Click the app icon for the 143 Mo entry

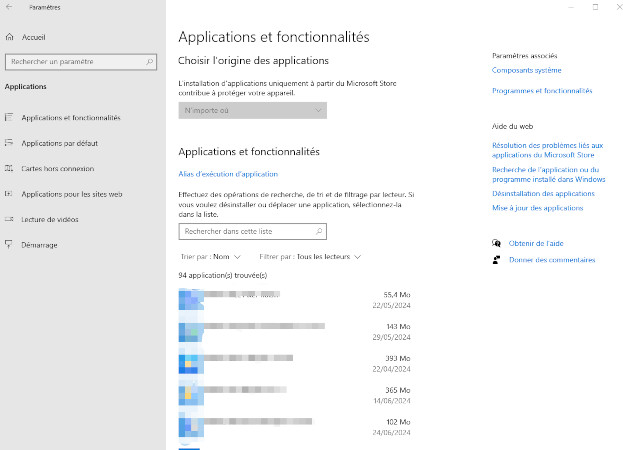click(x=191, y=332)
